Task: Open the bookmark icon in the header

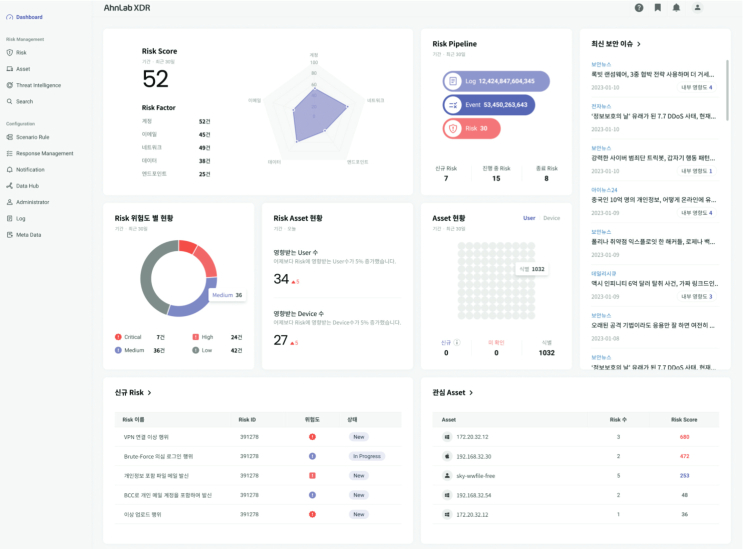Action: (x=657, y=7)
